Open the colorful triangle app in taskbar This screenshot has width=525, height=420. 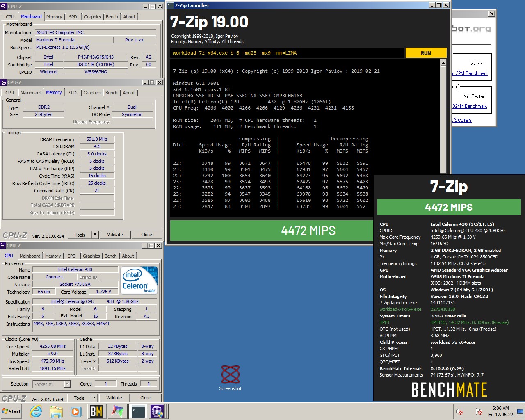(x=117, y=411)
